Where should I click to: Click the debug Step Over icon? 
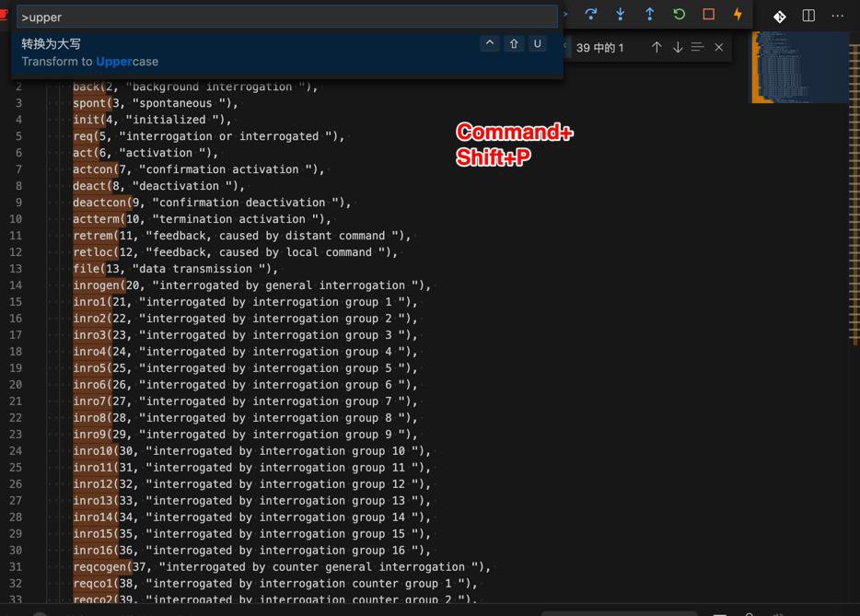click(591, 14)
